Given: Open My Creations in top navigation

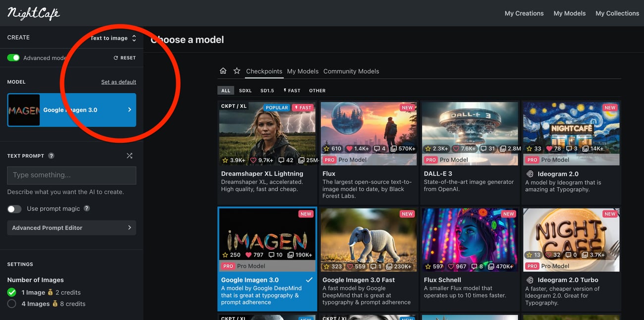Looking at the screenshot, I should tap(524, 13).
